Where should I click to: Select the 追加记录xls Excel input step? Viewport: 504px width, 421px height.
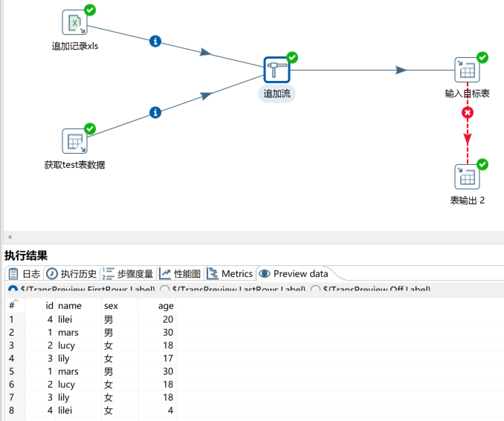(74, 23)
